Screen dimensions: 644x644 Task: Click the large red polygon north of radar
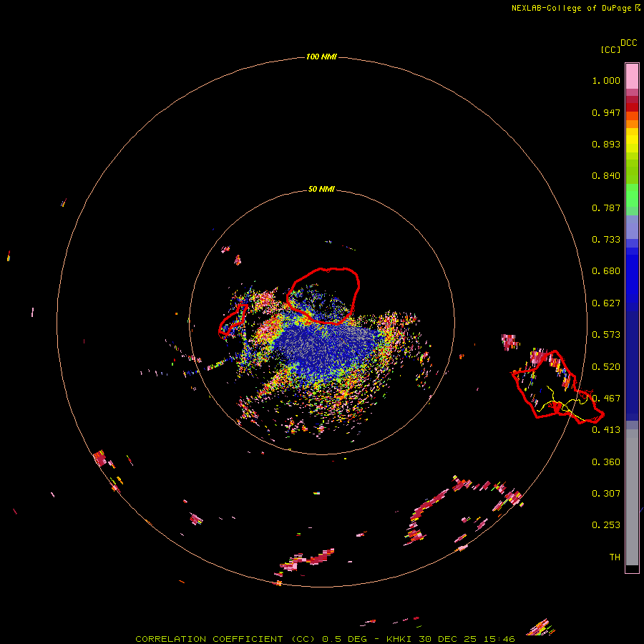323,296
